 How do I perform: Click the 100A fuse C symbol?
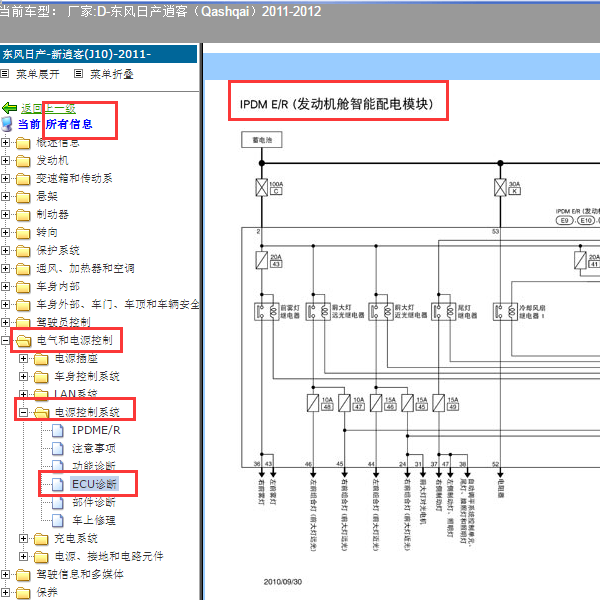click(262, 188)
